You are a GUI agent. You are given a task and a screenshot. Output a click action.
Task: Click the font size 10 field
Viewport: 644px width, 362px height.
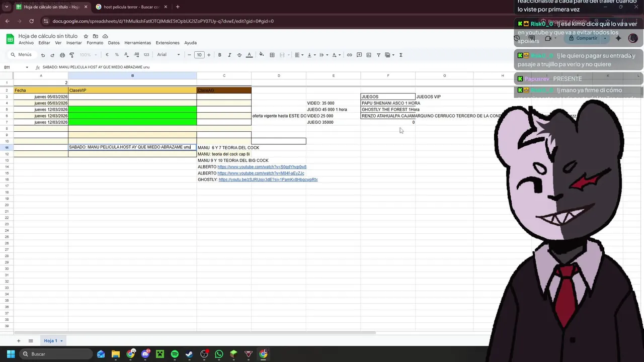[x=199, y=55]
